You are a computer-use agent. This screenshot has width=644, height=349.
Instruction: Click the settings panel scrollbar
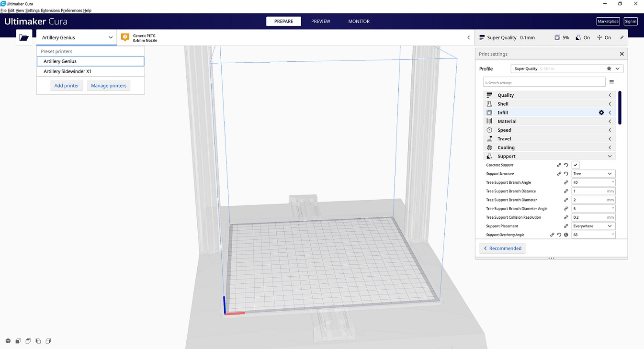[620, 108]
